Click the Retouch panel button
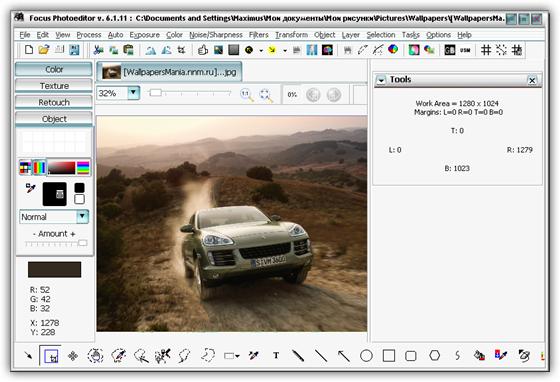The width and height of the screenshot is (560, 382). (x=54, y=102)
